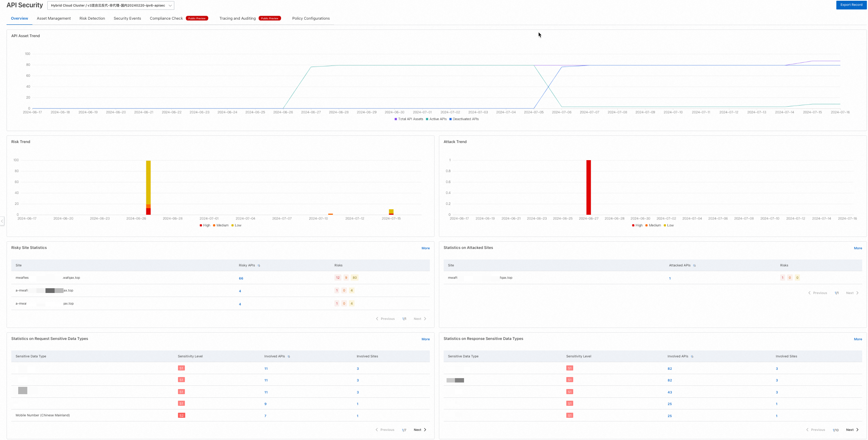Toggle Medium series in Attack Trend legend
This screenshot has height=440, width=868.
pos(653,225)
